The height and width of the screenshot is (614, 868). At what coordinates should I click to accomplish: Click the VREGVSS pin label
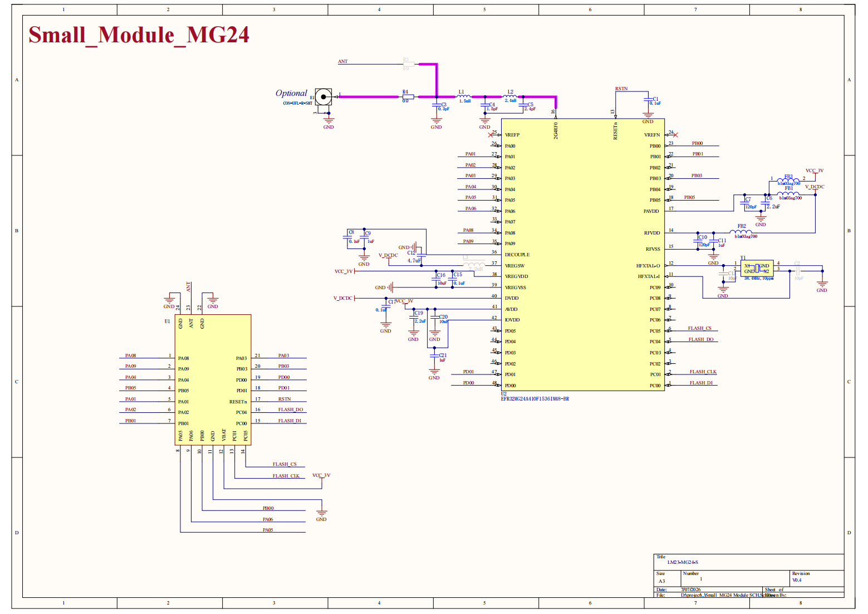point(516,287)
